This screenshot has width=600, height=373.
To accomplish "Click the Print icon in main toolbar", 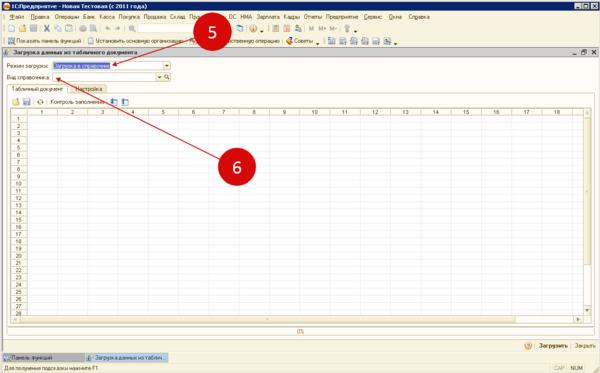I will click(83, 29).
